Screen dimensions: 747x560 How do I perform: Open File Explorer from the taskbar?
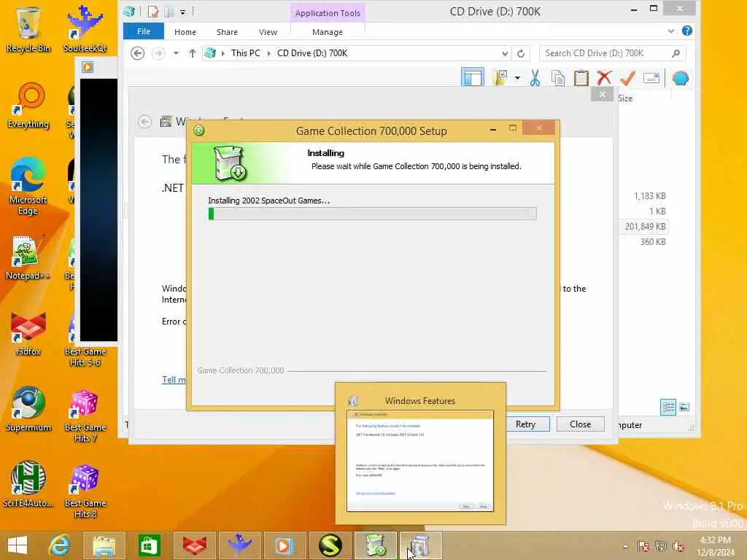coord(104,545)
